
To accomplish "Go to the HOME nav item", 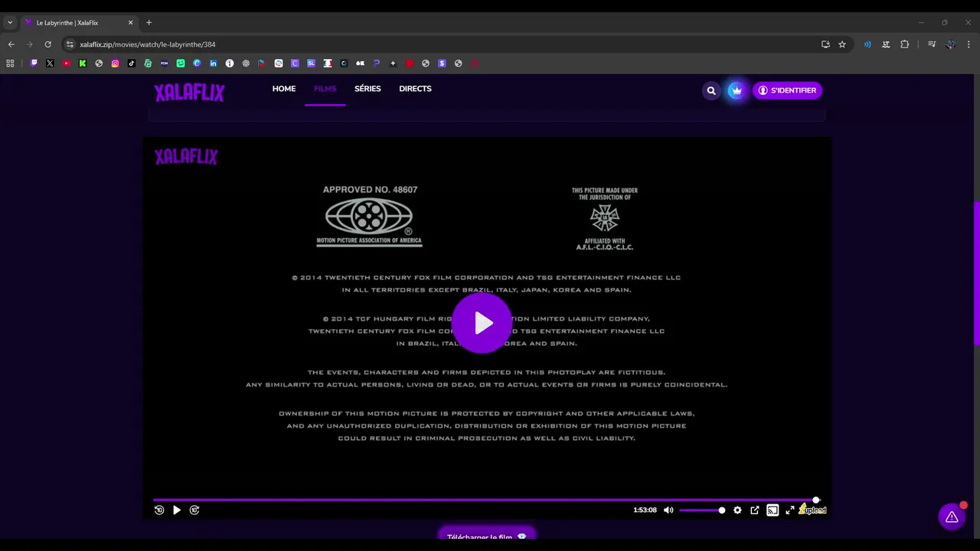I will (x=284, y=89).
